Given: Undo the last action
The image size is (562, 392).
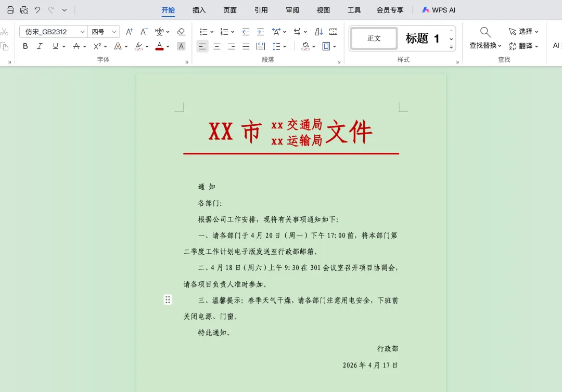Looking at the screenshot, I should coord(37,10).
